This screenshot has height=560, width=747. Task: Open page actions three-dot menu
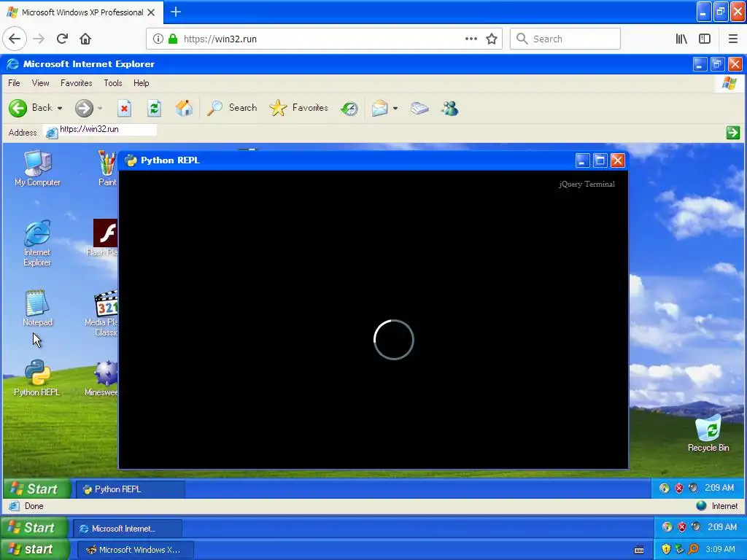point(471,39)
